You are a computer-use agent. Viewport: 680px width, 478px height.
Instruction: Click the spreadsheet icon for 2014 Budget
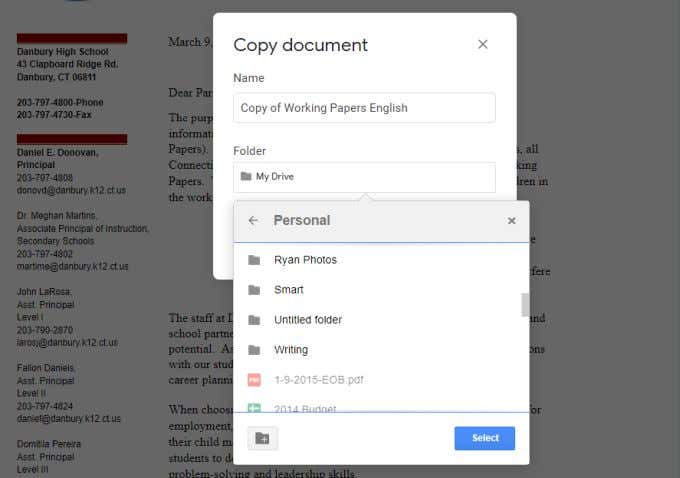254,408
